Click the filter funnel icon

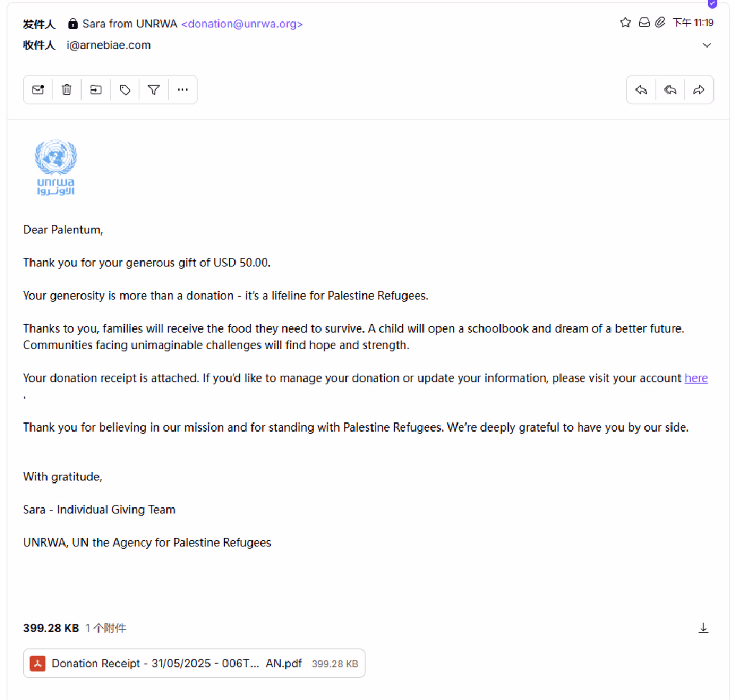tap(154, 90)
